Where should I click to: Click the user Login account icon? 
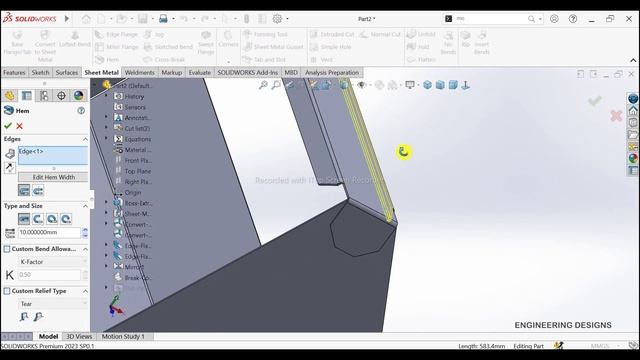tap(554, 19)
